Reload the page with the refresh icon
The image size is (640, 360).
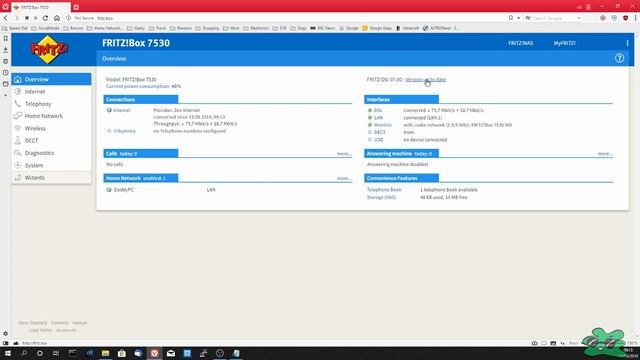click(45, 18)
